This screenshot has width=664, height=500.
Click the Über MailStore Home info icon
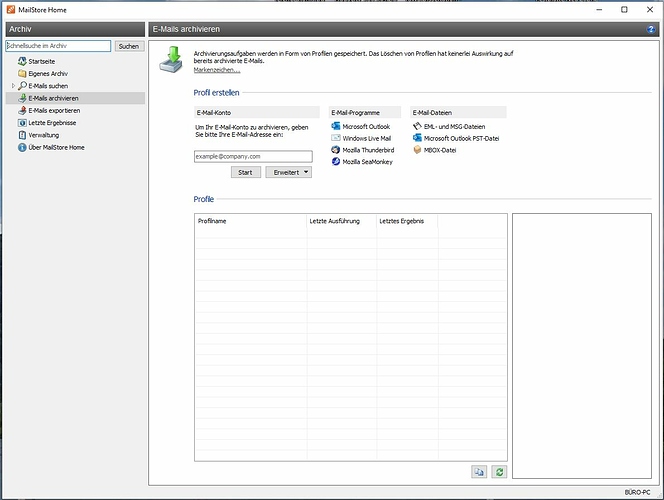(x=22, y=147)
